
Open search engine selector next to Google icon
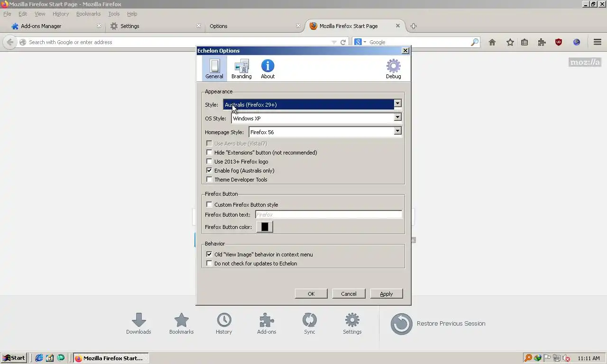[365, 42]
